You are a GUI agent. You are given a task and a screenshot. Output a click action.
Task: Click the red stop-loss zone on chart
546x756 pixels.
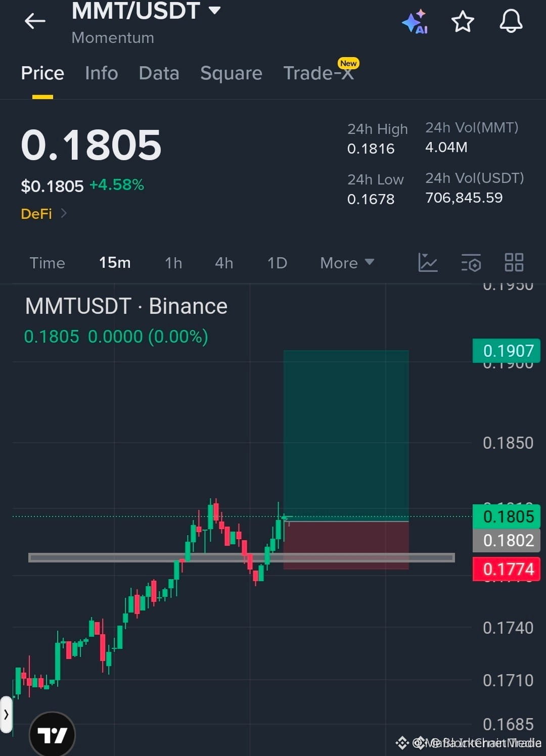coord(346,545)
